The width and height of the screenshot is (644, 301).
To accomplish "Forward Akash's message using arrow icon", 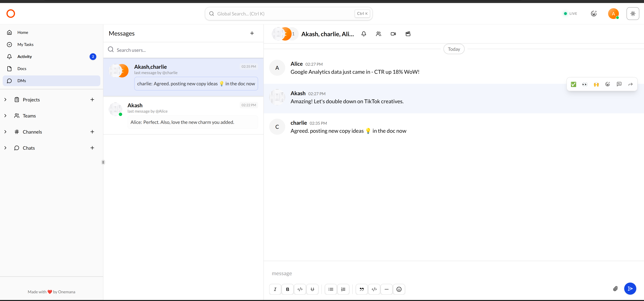I will (x=630, y=84).
